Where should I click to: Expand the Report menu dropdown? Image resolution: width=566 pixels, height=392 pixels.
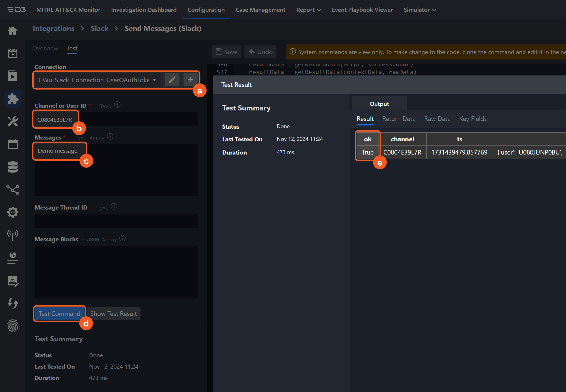coord(308,10)
